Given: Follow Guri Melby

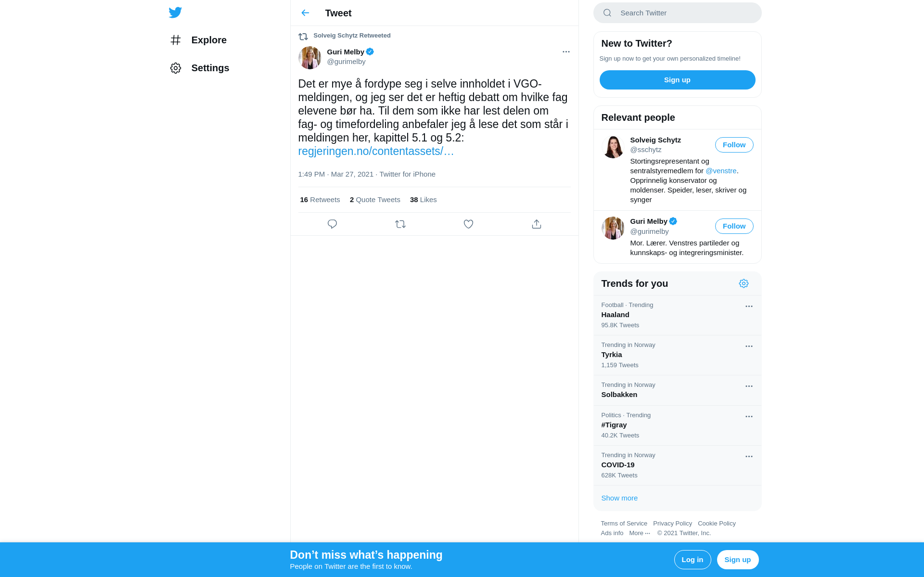Looking at the screenshot, I should (x=734, y=226).
